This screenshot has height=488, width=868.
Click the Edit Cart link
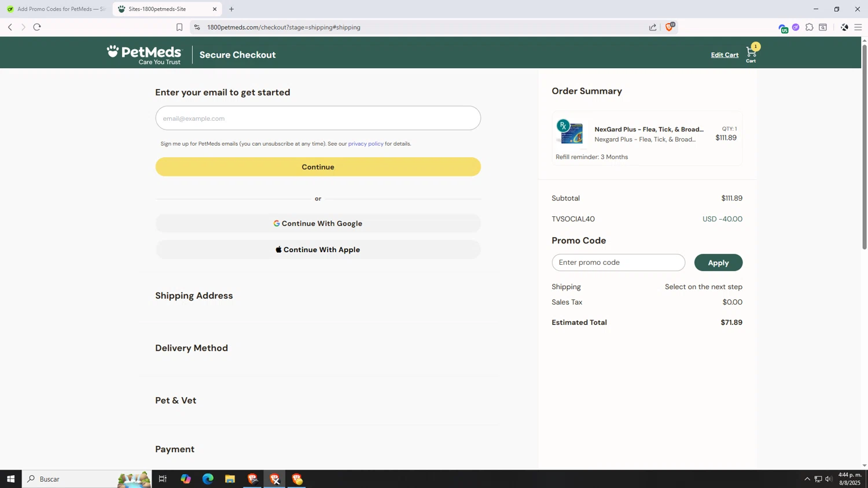coord(724,55)
